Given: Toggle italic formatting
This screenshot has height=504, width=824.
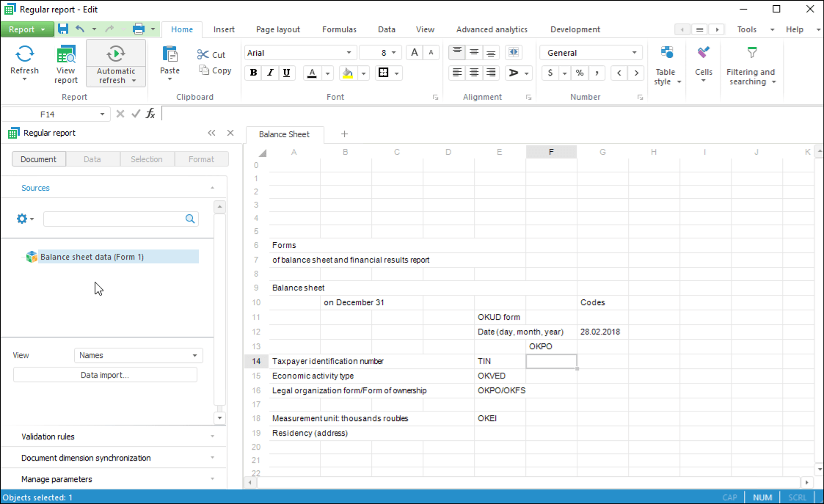Looking at the screenshot, I should click(x=270, y=73).
